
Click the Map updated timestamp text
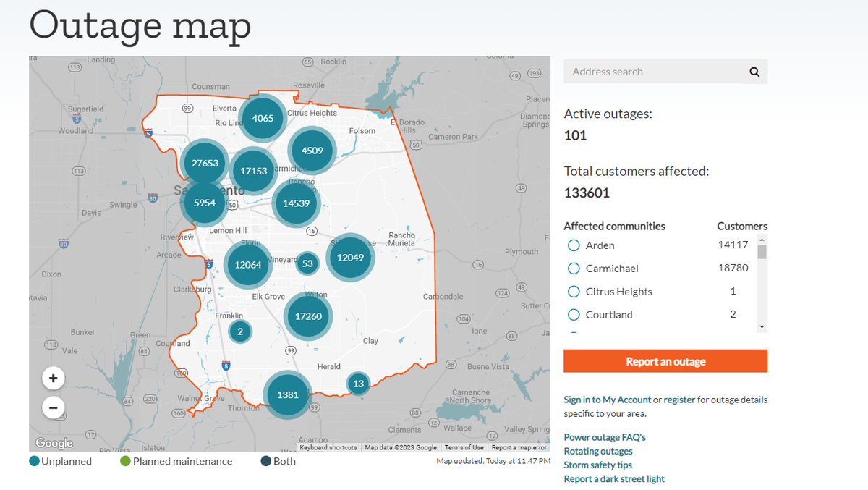[493, 461]
